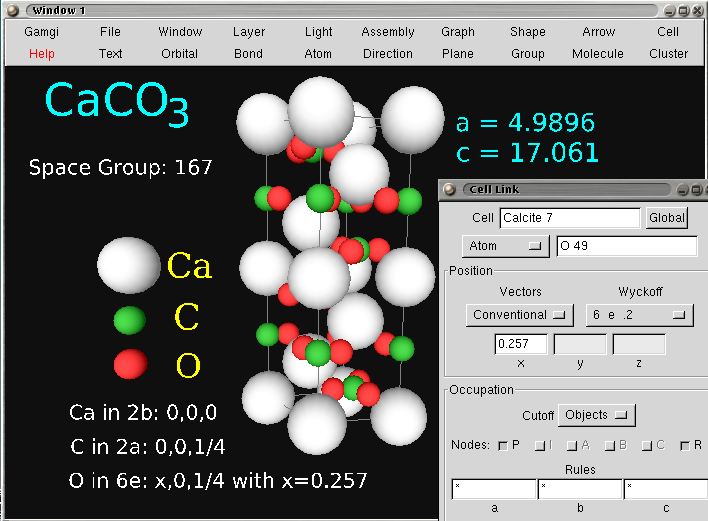Click the rule a input field
Image resolution: width=708 pixels, height=521 pixels.
coord(494,489)
